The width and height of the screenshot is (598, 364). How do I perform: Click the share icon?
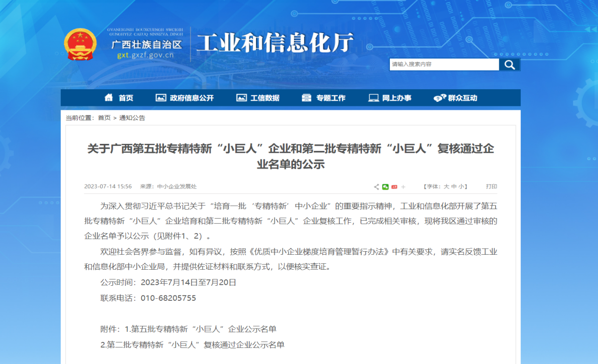point(376,187)
